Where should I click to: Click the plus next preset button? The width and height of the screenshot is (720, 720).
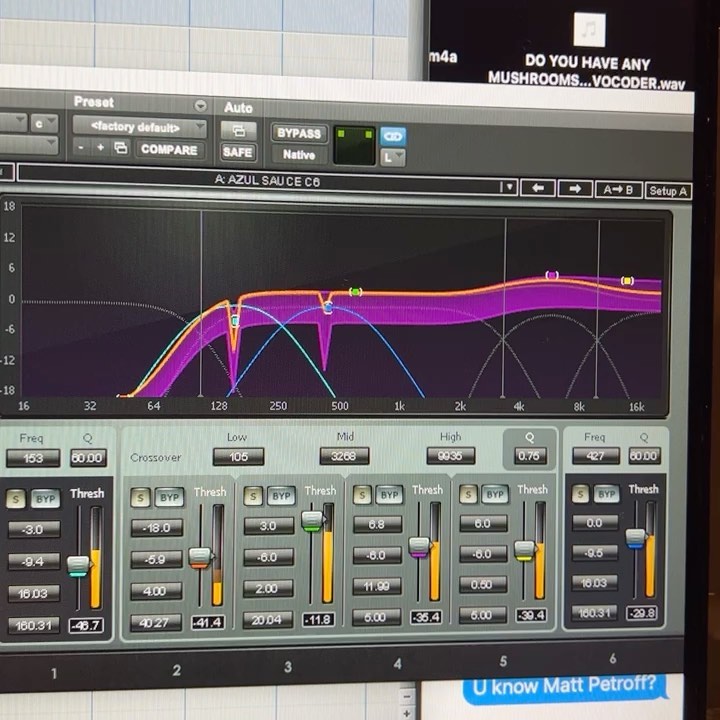click(100, 148)
